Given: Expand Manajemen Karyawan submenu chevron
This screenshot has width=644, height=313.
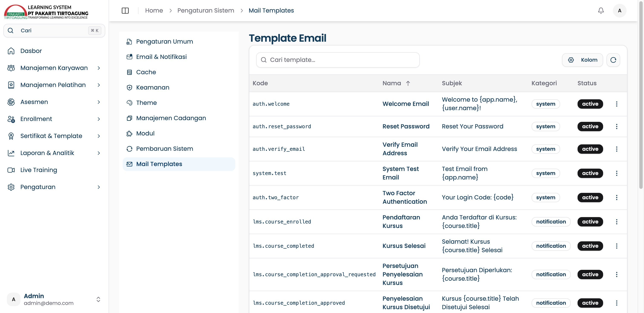Looking at the screenshot, I should (99, 68).
